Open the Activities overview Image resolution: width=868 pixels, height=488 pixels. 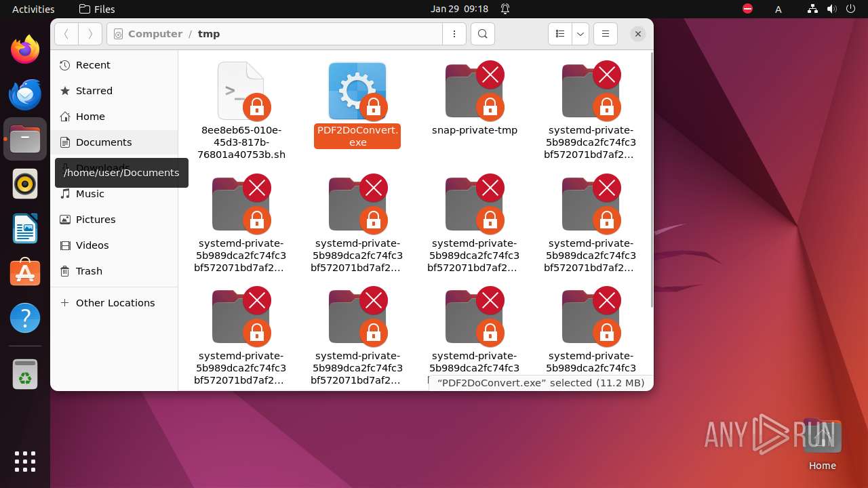click(x=33, y=9)
